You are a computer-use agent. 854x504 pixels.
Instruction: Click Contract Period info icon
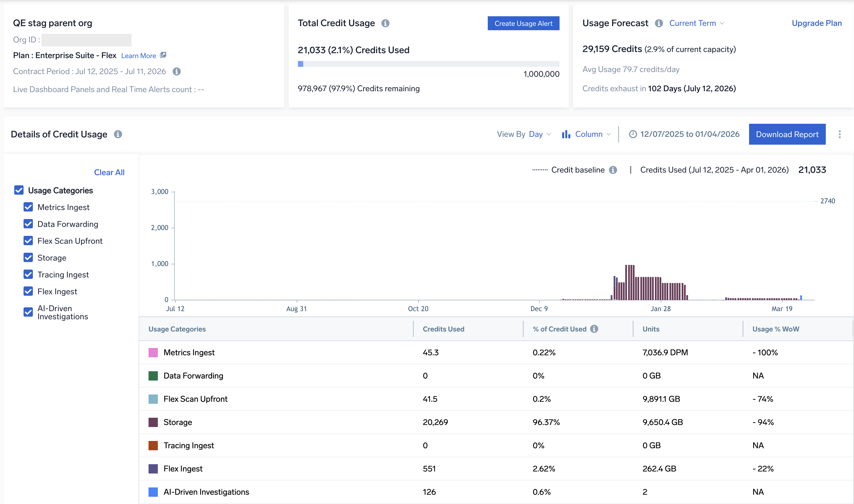coord(176,71)
